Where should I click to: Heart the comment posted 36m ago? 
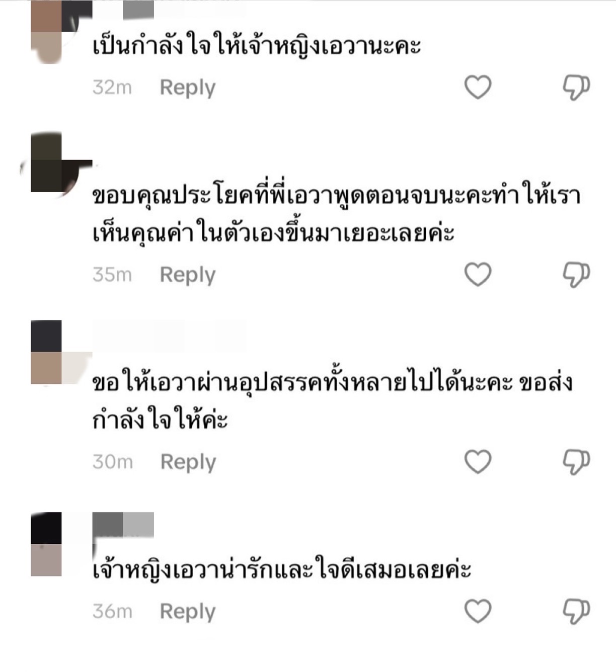[x=478, y=611]
